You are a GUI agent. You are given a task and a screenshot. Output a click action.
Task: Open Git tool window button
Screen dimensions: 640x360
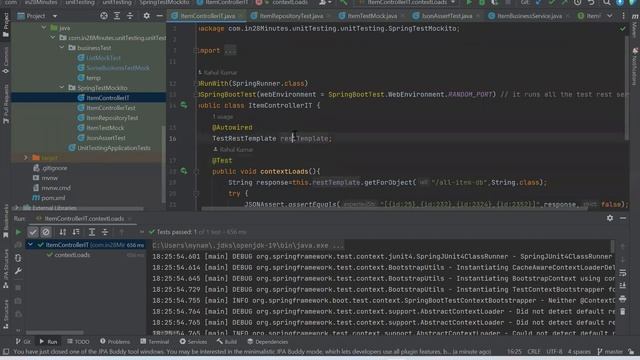click(x=23, y=342)
